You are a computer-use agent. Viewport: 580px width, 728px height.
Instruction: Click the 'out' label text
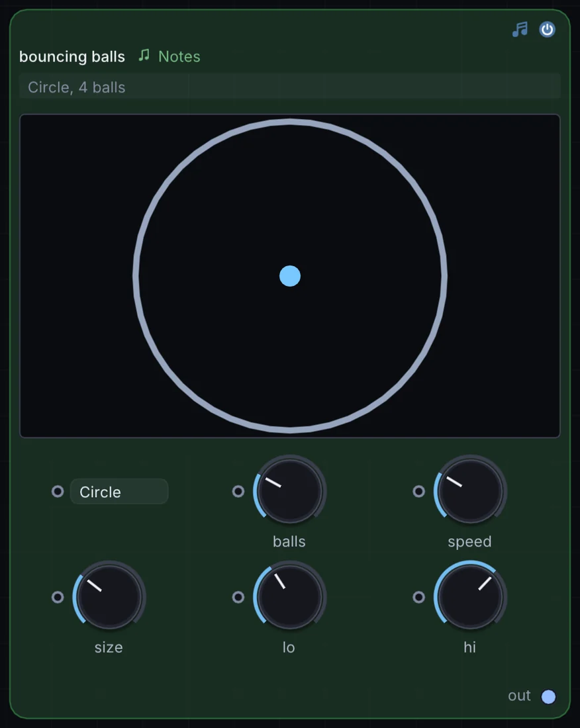coord(519,696)
